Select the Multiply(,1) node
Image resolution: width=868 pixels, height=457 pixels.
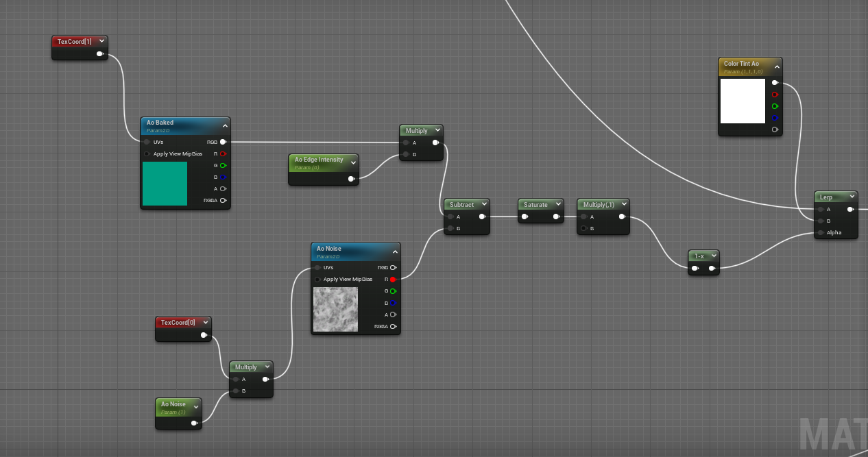(x=599, y=203)
